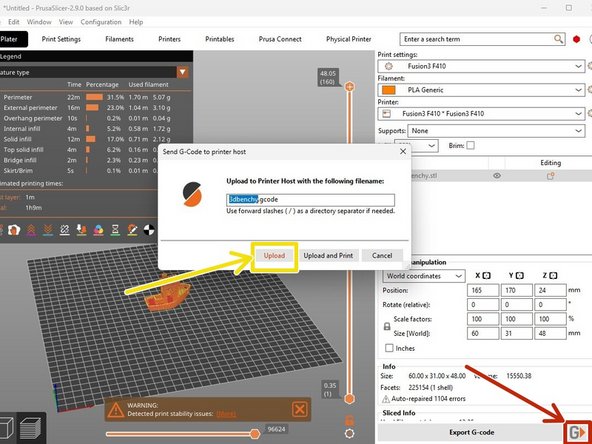Screen dimensions: 592x444
Task: Open the Help menu
Action: [x=136, y=22]
